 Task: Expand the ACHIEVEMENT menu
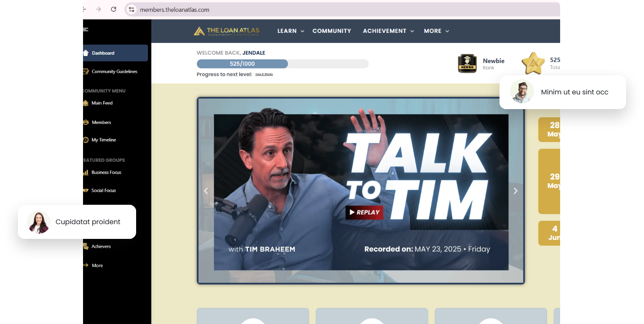click(389, 31)
